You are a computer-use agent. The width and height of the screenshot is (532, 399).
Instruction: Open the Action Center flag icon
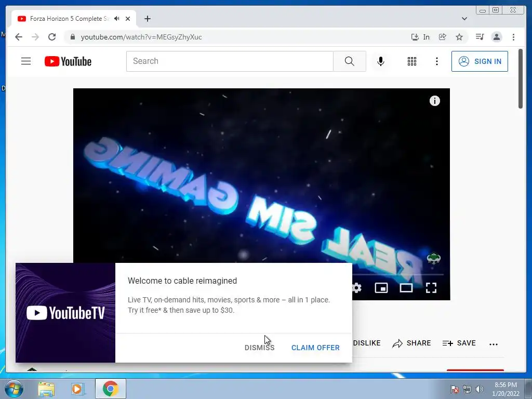(455, 389)
